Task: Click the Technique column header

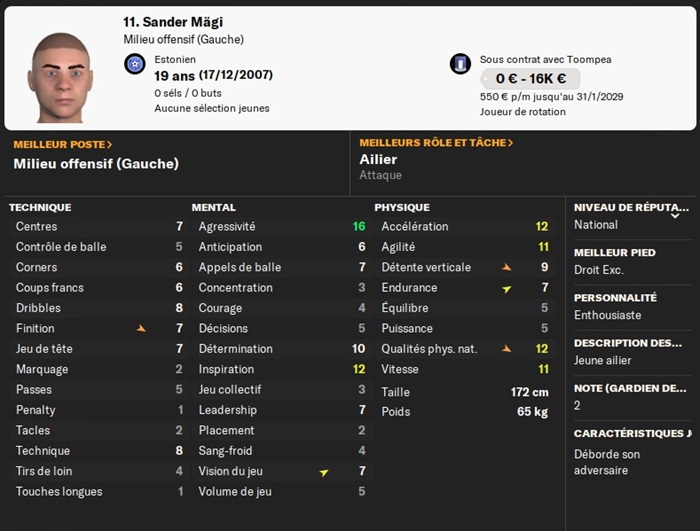Action: click(x=40, y=208)
